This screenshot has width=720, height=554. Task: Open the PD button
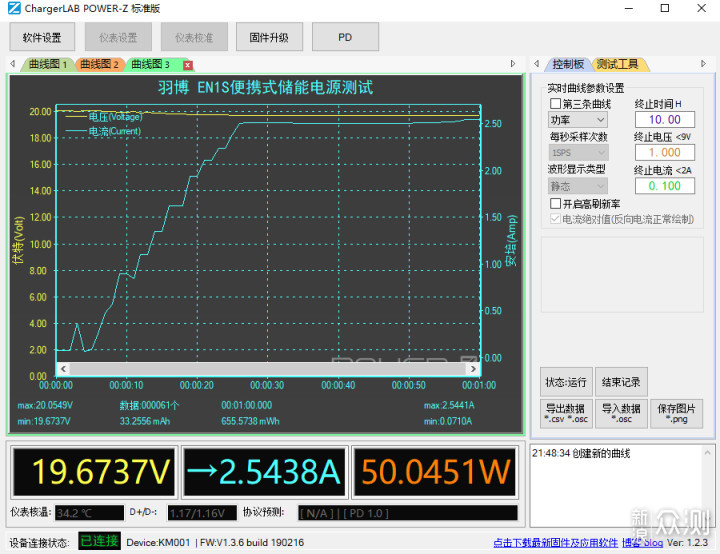(345, 37)
